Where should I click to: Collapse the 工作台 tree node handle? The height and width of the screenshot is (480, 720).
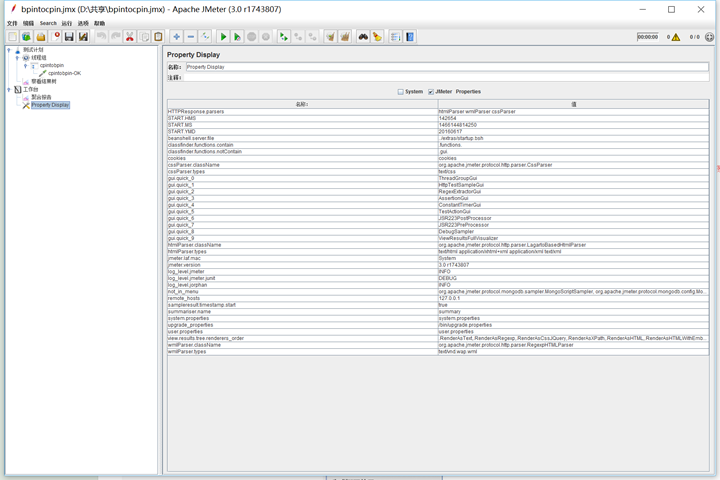pyautogui.click(x=9, y=90)
